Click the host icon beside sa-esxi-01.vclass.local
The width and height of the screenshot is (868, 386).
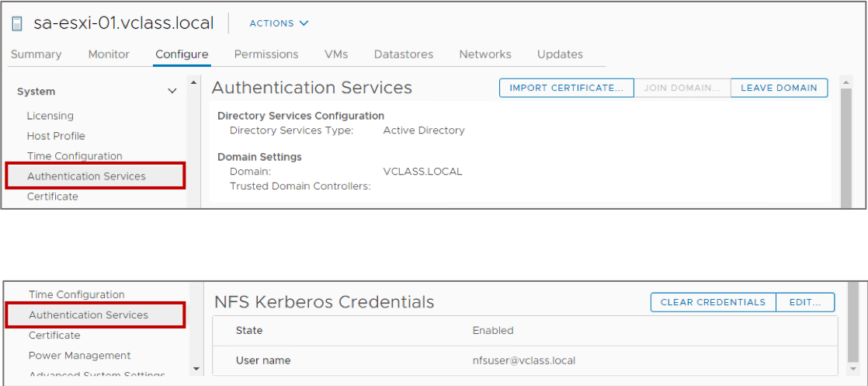(x=17, y=24)
